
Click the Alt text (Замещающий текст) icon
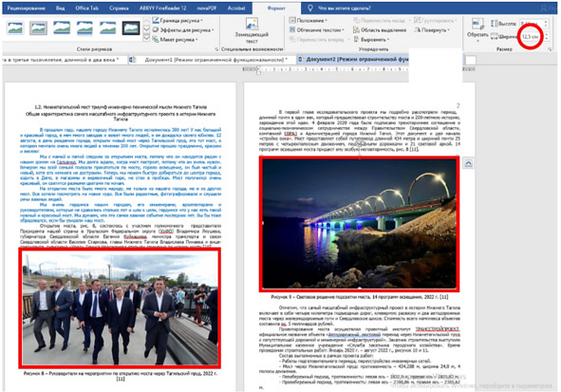click(252, 30)
